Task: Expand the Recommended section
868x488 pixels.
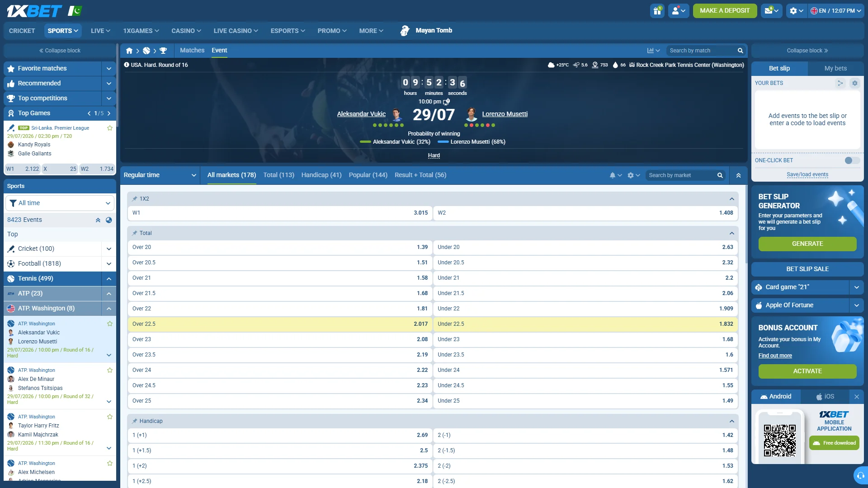Action: click(109, 84)
